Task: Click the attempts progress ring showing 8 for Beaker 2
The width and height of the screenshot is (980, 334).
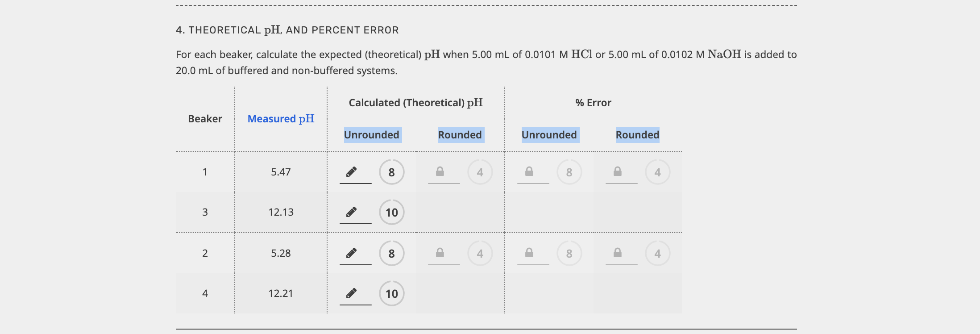Action: (391, 253)
